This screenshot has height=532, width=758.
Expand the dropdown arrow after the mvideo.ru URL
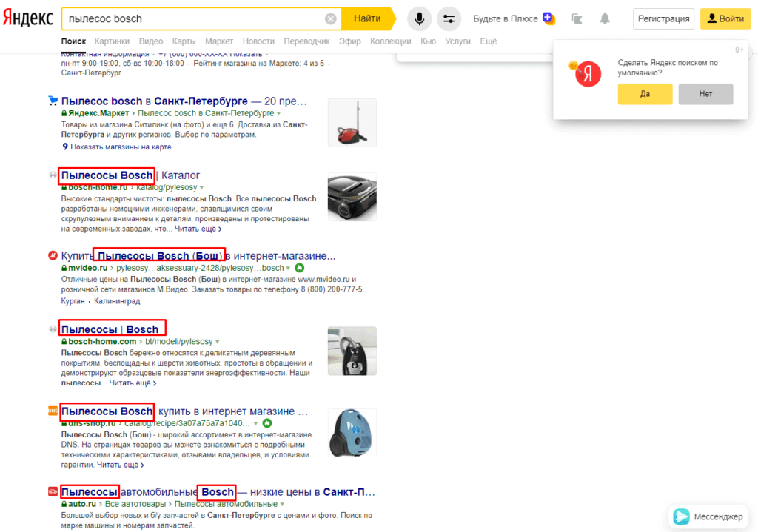click(x=288, y=268)
